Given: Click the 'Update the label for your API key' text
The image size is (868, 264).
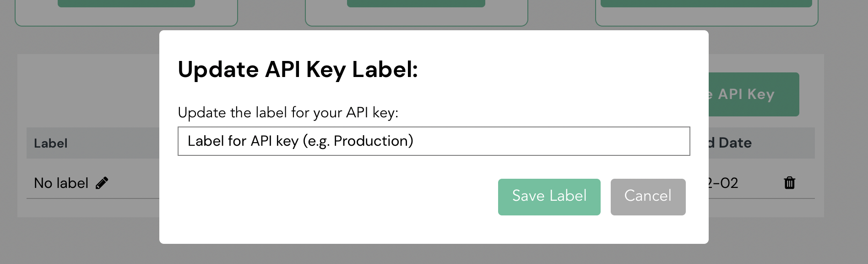Looking at the screenshot, I should (x=288, y=112).
